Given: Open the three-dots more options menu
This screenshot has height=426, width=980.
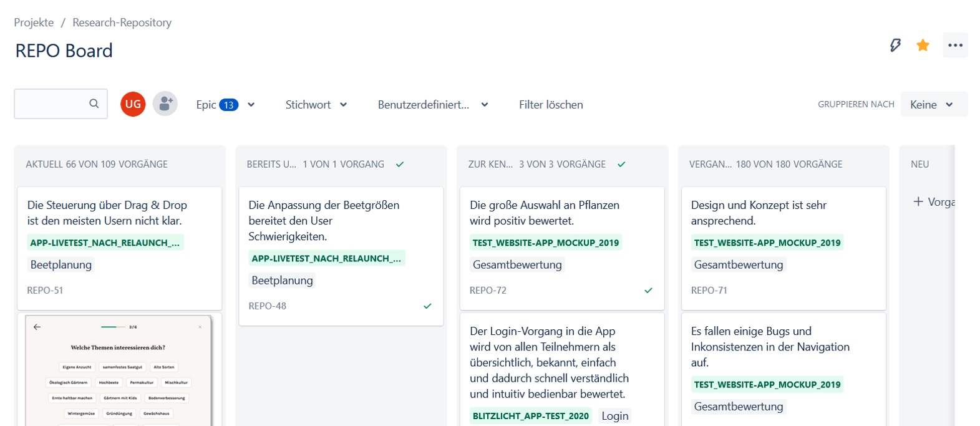Looking at the screenshot, I should (955, 45).
